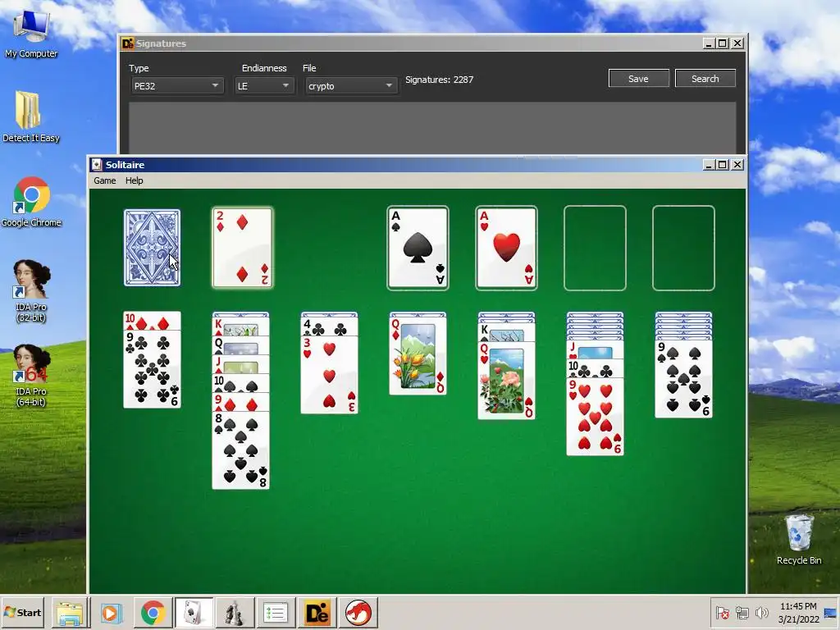The height and width of the screenshot is (630, 840).
Task: Switch to Solitaire taskbar button
Action: pyautogui.click(x=194, y=613)
